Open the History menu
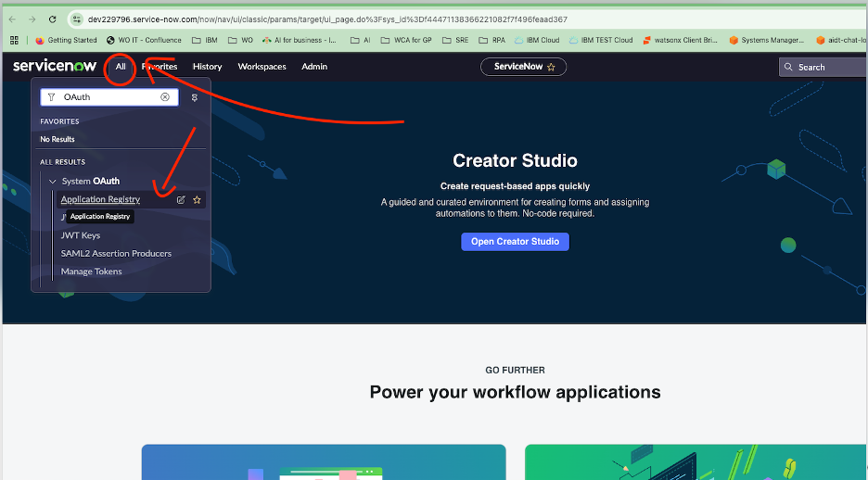868x480 pixels. click(207, 67)
